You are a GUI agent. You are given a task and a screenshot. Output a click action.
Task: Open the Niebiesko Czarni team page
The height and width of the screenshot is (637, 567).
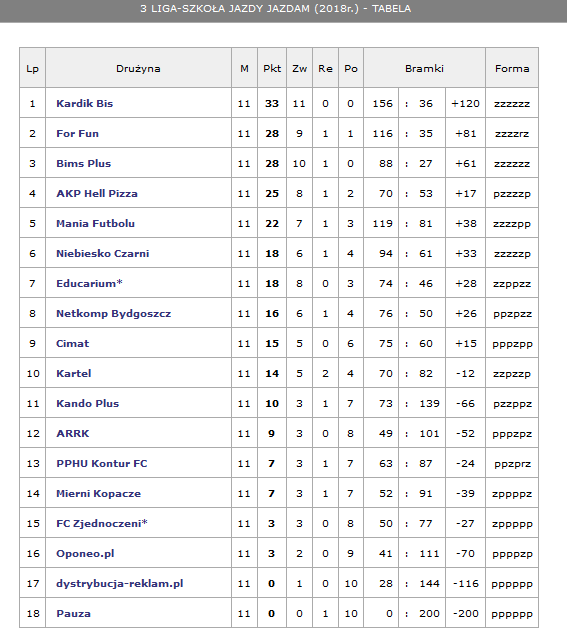(x=103, y=254)
